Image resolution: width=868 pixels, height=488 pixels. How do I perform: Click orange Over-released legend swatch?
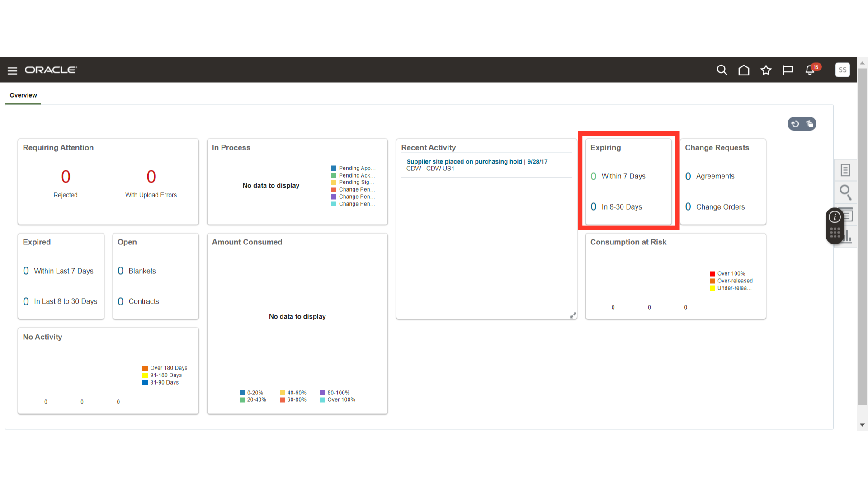tap(712, 281)
